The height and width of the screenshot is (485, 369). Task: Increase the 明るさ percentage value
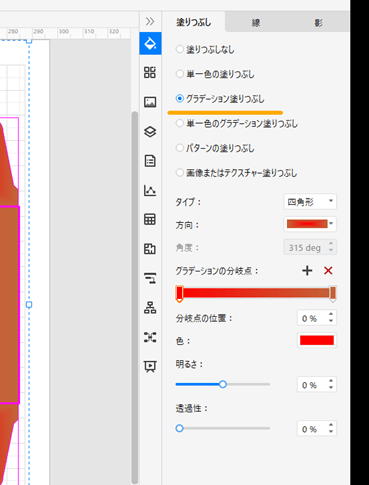pos(331,381)
